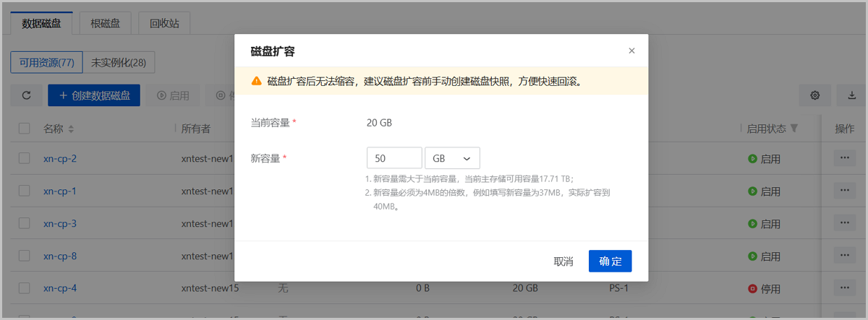Click the 所有者 column header

tap(196, 129)
